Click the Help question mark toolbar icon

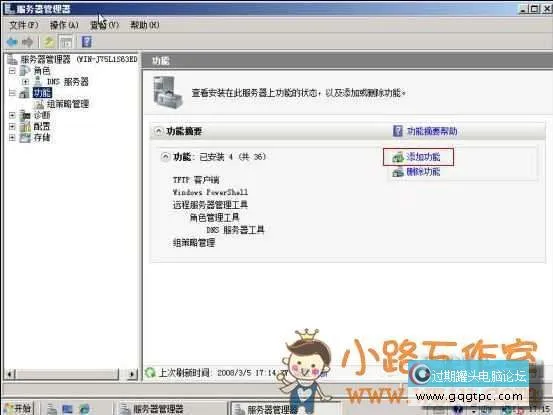[86, 42]
